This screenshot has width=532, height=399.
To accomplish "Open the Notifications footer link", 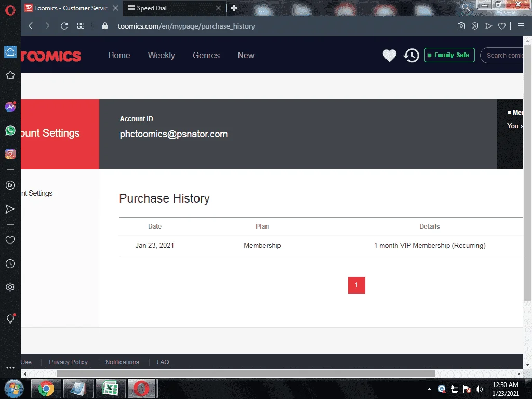I will pyautogui.click(x=122, y=362).
